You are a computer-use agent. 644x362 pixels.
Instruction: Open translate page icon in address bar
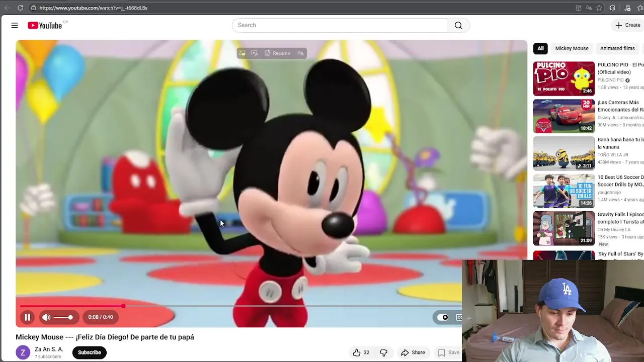coord(589,8)
